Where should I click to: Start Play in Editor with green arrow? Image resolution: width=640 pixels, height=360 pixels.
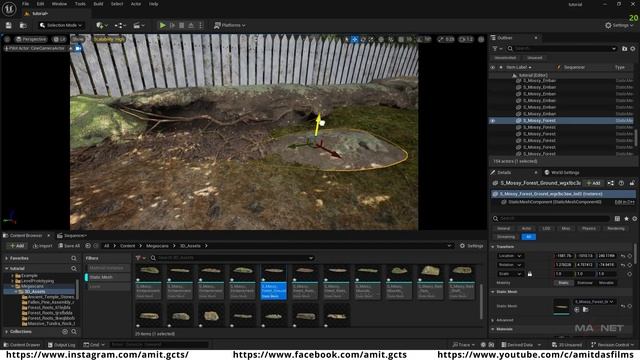[162, 25]
